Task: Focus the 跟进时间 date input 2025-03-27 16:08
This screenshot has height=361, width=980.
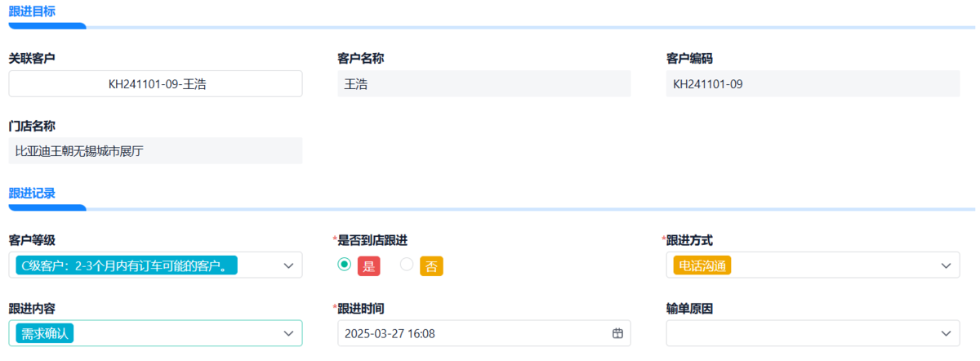Action: (x=474, y=333)
